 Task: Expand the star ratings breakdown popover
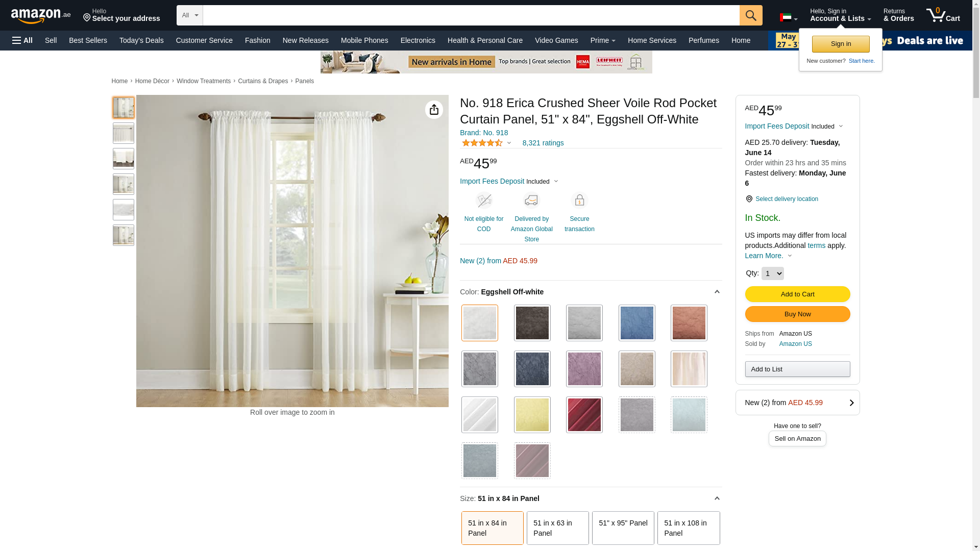486,143
